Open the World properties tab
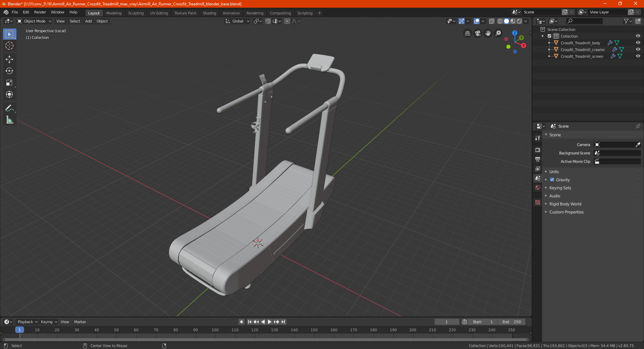 pos(538,188)
